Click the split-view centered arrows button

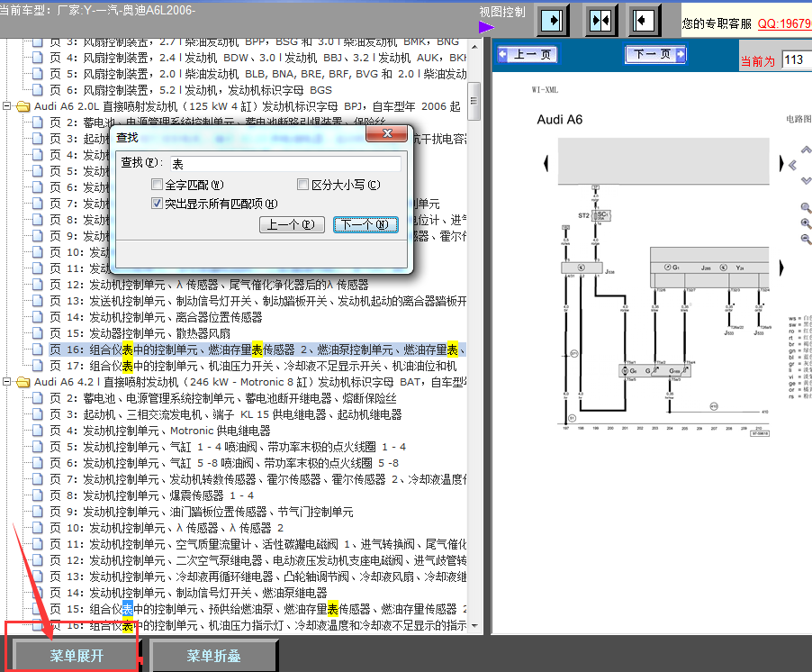click(x=600, y=21)
